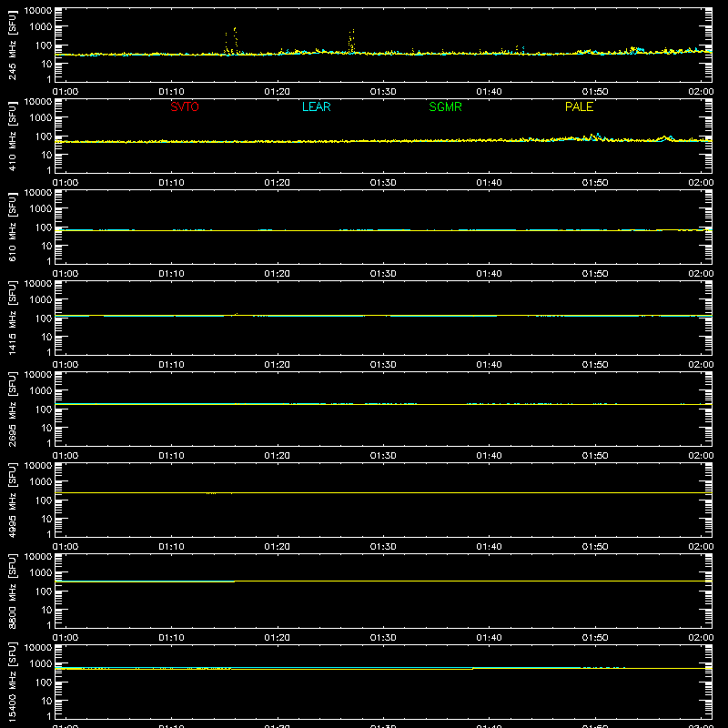
Task: Click the step change in the 8800 MHz trace
Action: click(235, 581)
